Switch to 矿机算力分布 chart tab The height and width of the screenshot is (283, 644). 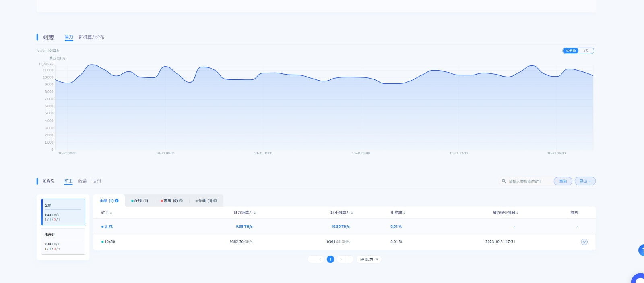[91, 37]
